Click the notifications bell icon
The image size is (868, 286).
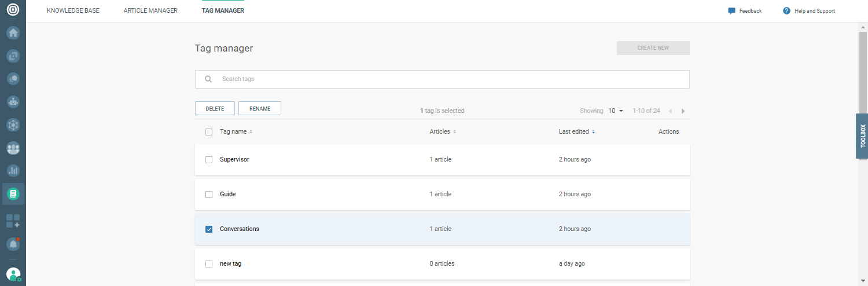[x=13, y=244]
